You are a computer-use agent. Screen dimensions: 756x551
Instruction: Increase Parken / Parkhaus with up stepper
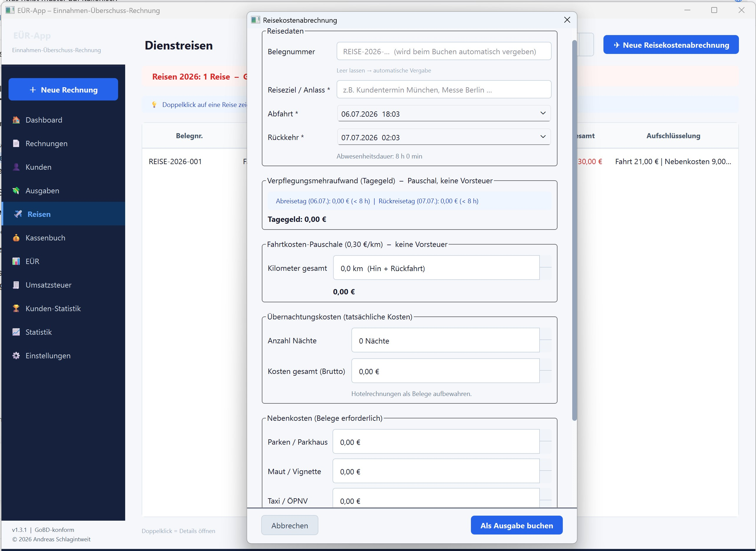[545, 435]
